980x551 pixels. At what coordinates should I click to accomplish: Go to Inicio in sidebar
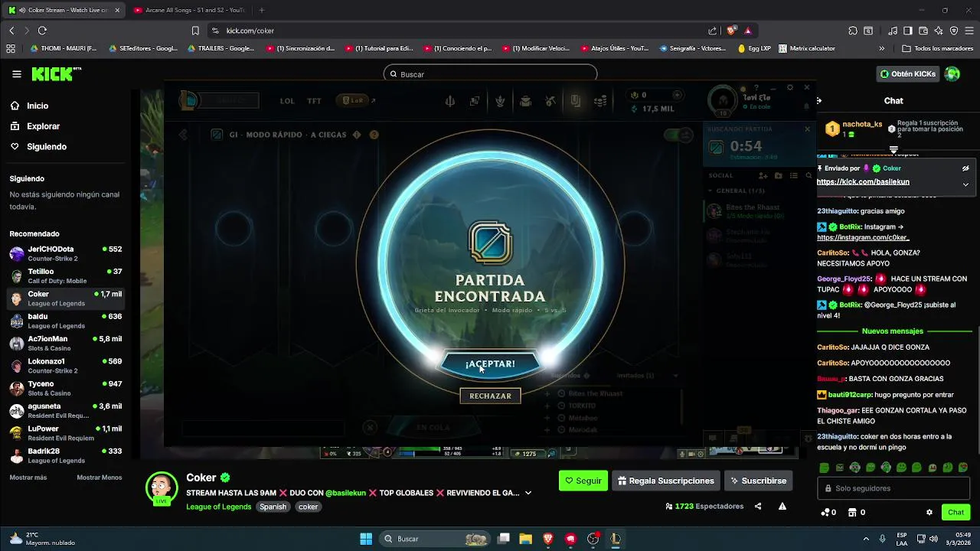(38, 106)
